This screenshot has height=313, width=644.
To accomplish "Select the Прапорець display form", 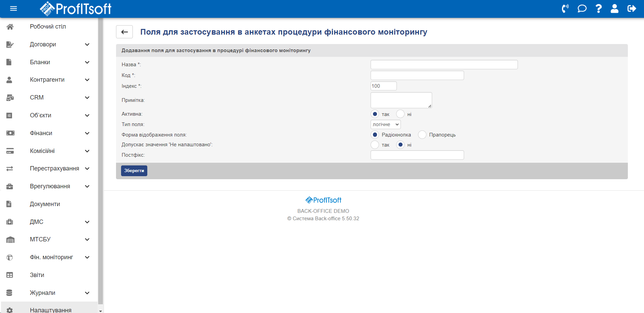I will coord(422,135).
